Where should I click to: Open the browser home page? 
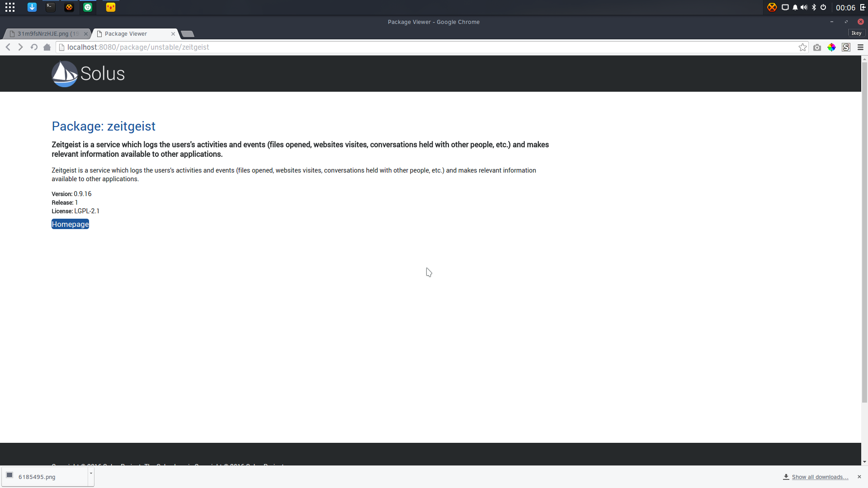click(47, 47)
